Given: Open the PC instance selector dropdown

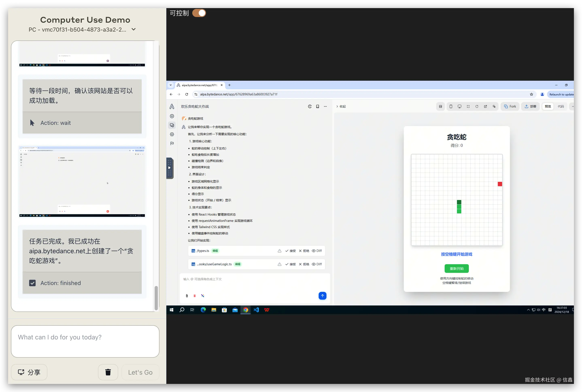Looking at the screenshot, I should (134, 30).
